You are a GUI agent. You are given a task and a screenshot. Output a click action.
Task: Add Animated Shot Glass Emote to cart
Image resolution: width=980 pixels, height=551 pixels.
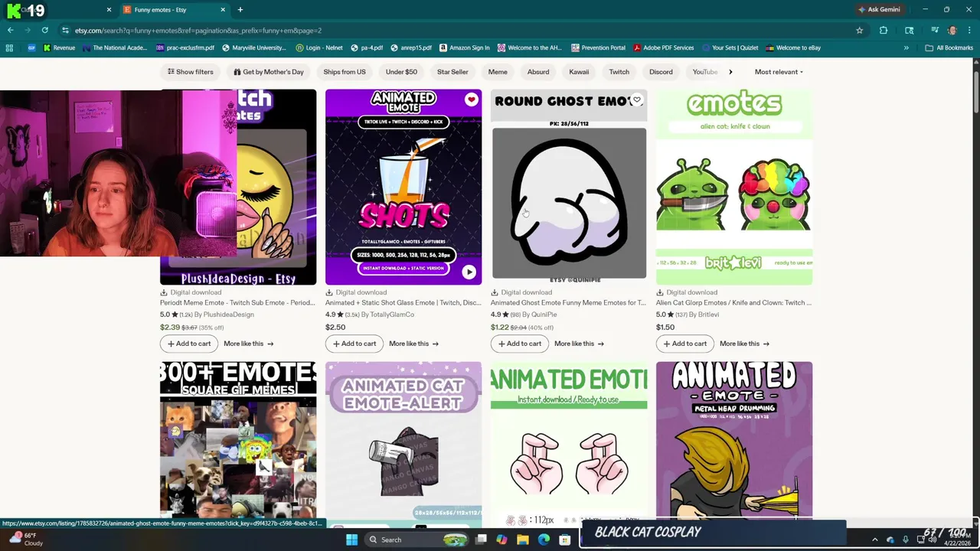click(354, 344)
